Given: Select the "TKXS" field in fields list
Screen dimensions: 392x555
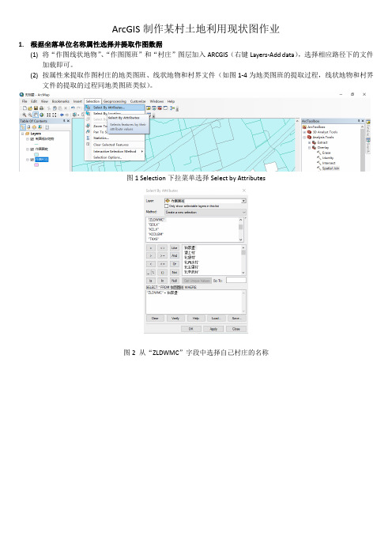Looking at the screenshot, I should [x=153, y=239].
